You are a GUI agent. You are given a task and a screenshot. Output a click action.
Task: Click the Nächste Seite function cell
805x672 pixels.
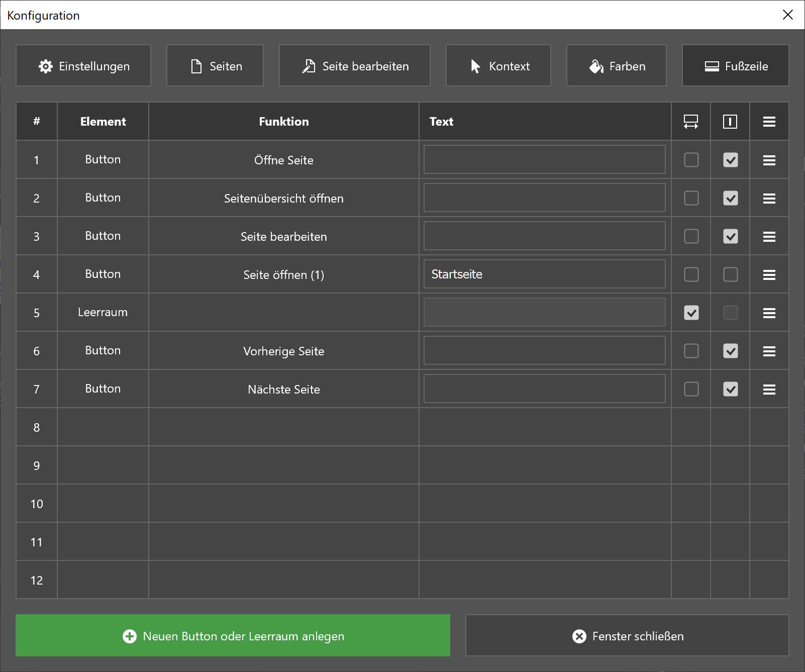[284, 389]
